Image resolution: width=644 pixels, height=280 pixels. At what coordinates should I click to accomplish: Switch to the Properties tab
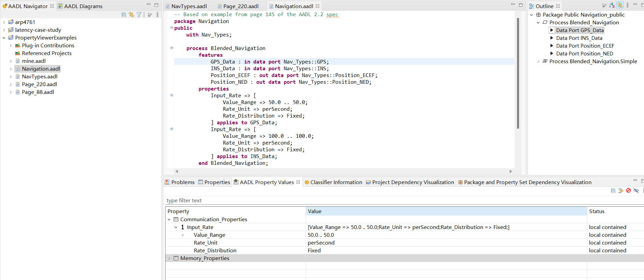(214, 182)
